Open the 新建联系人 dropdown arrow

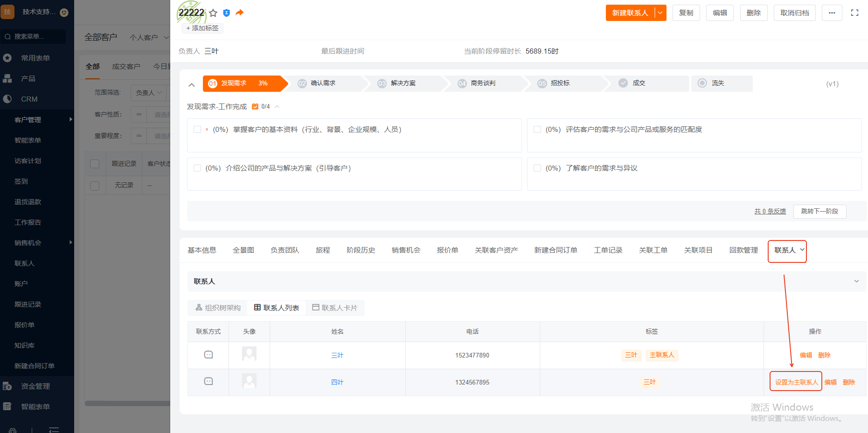point(660,13)
